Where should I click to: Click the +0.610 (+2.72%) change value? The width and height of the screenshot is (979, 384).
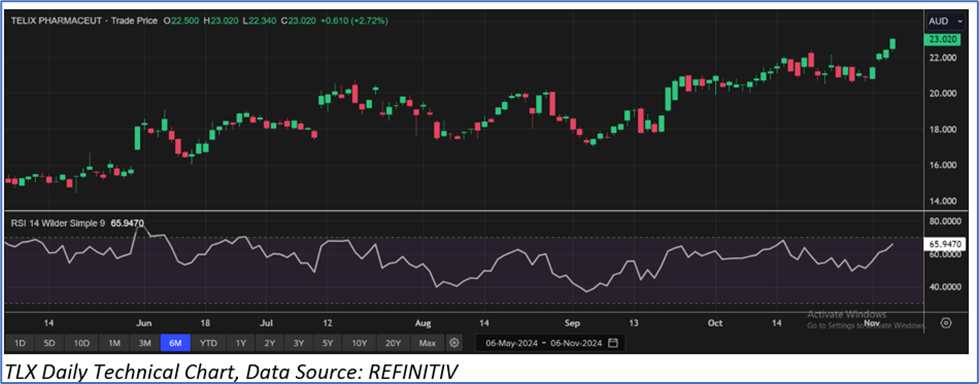coord(354,21)
